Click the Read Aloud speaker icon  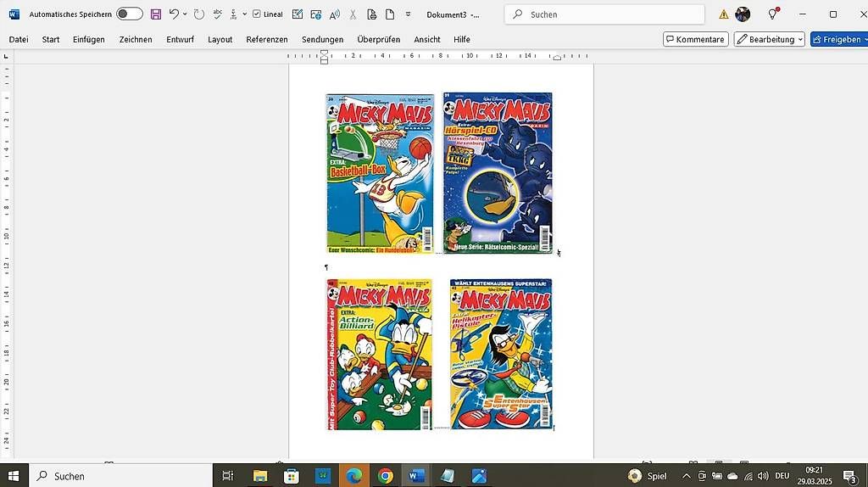click(334, 14)
